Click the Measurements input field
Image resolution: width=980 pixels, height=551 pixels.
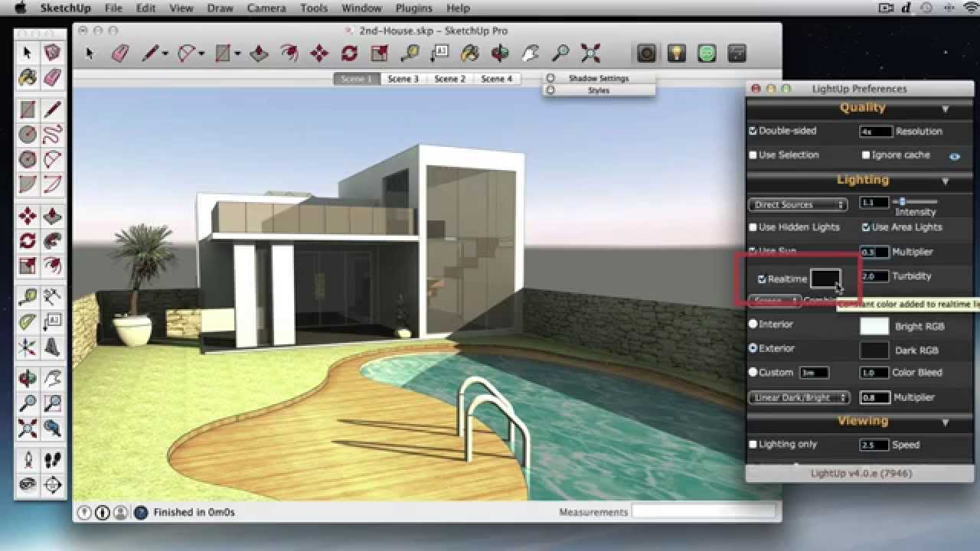[x=704, y=512]
